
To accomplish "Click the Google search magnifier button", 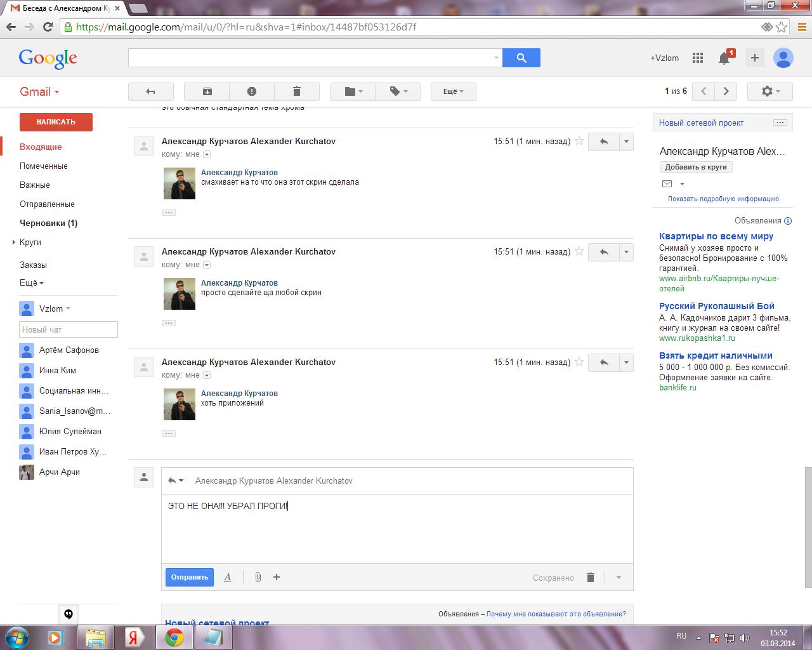I will (521, 58).
